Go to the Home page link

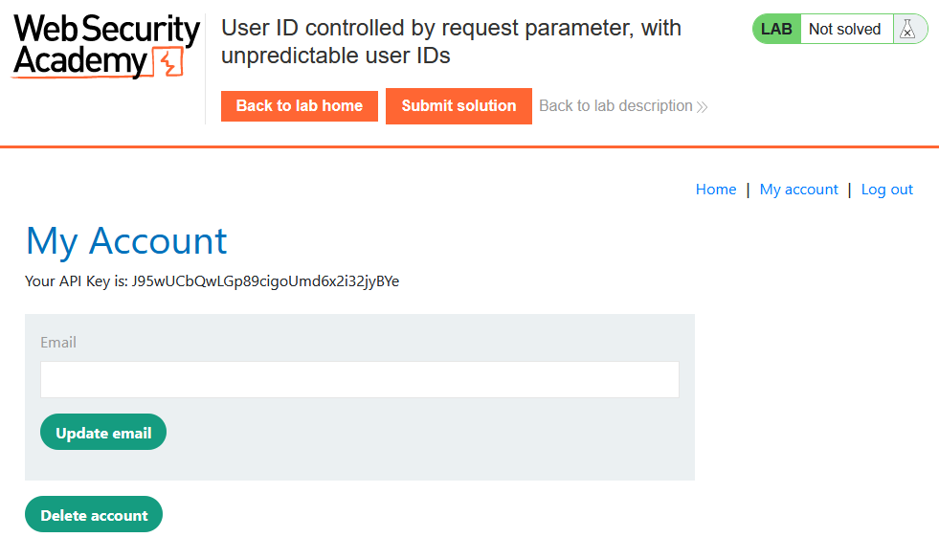[x=715, y=190]
